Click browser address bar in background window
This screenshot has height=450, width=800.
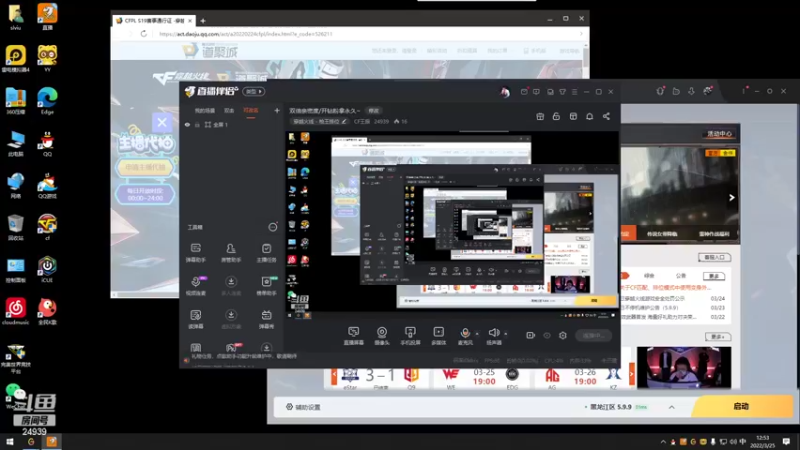coord(365,34)
